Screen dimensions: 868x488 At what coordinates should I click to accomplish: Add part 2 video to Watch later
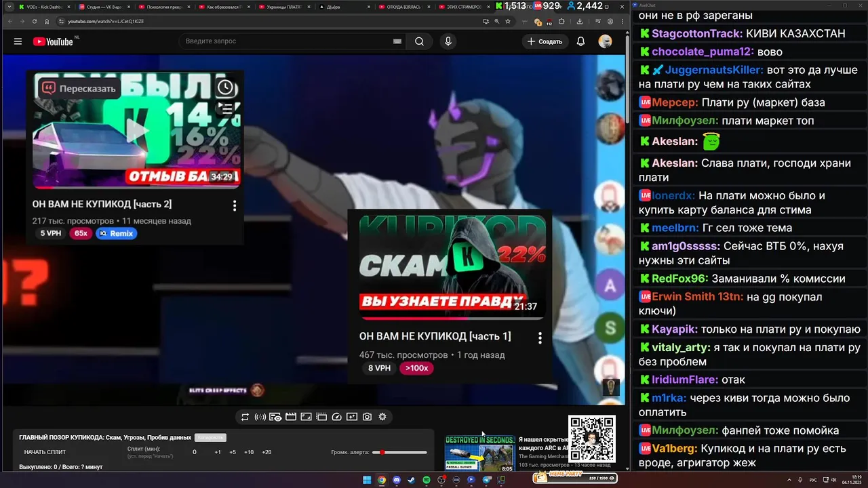[225, 87]
